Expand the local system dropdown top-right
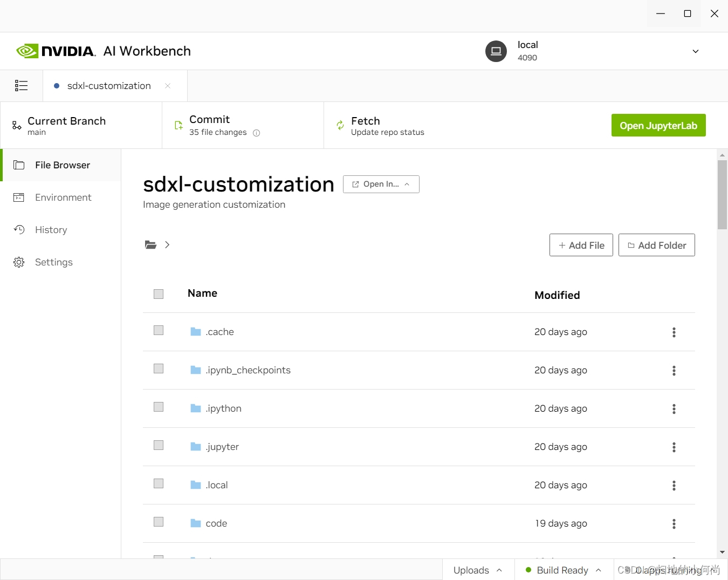728x580 pixels. pyautogui.click(x=695, y=51)
